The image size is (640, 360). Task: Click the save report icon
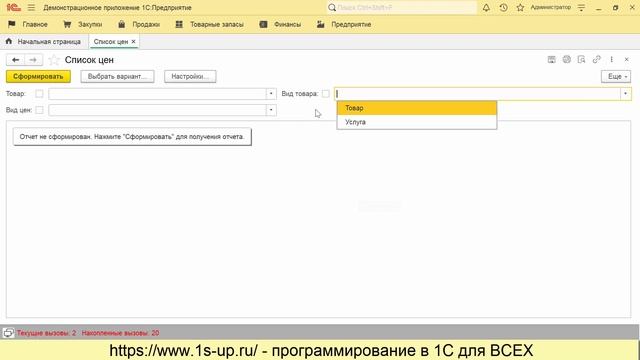pyautogui.click(x=551, y=60)
